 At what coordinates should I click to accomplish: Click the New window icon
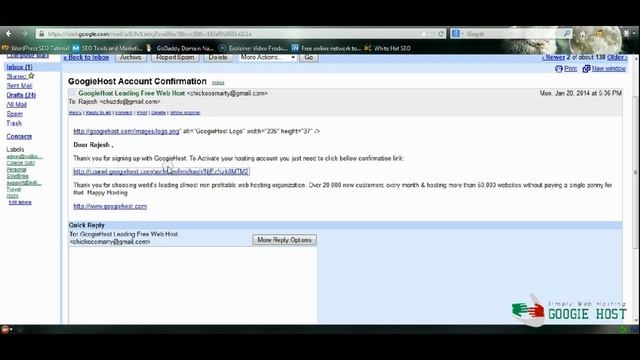pos(586,69)
